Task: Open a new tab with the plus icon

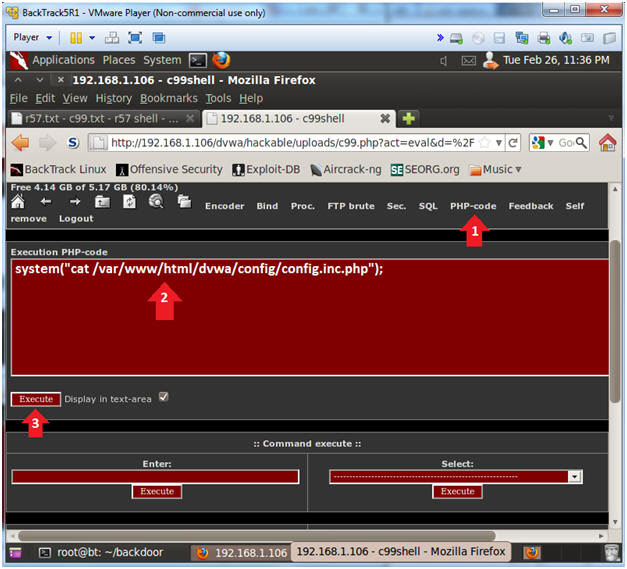Action: (x=409, y=119)
